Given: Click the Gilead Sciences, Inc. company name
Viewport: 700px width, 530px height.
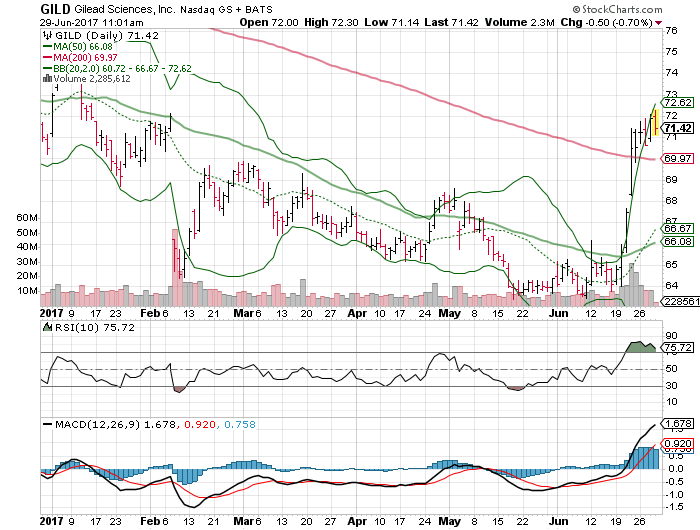Looking at the screenshot, I should 125,9.
